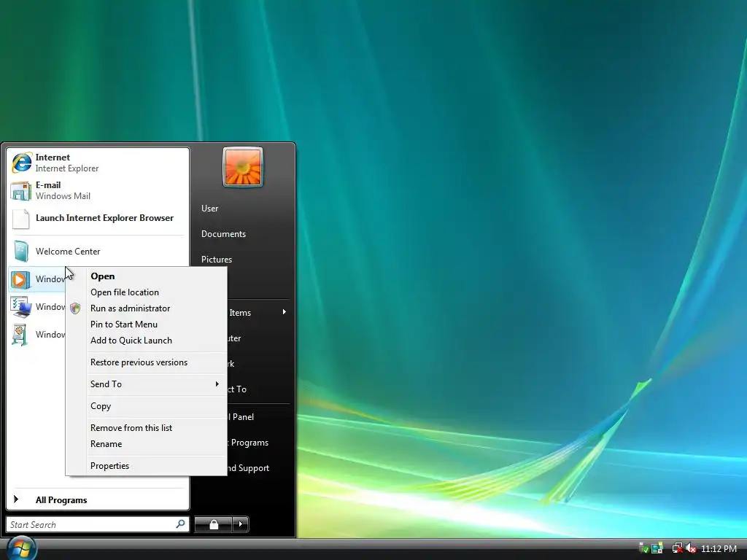The image size is (747, 560).
Task: Choose Run as administrator
Action: tap(146, 308)
